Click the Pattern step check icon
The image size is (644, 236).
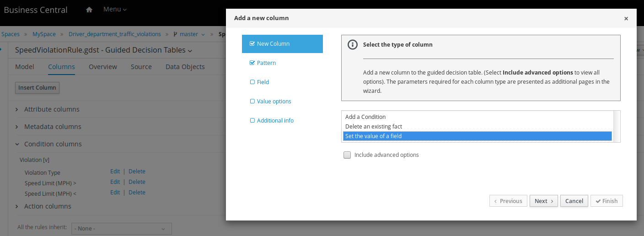[252, 63]
